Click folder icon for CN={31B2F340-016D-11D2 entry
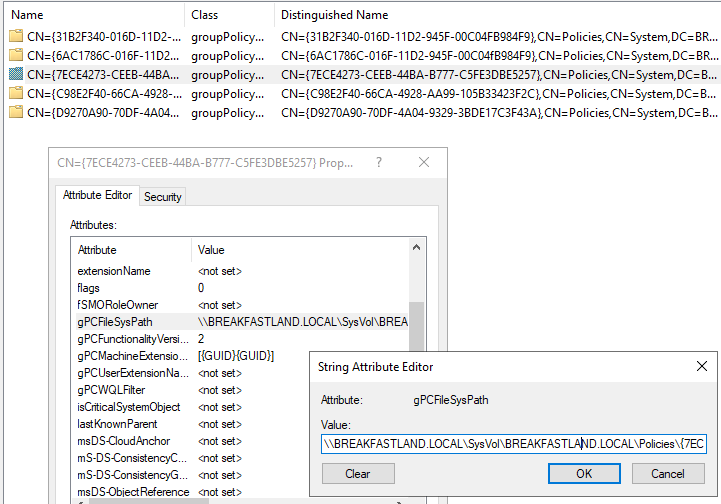721x504 pixels. (16, 37)
